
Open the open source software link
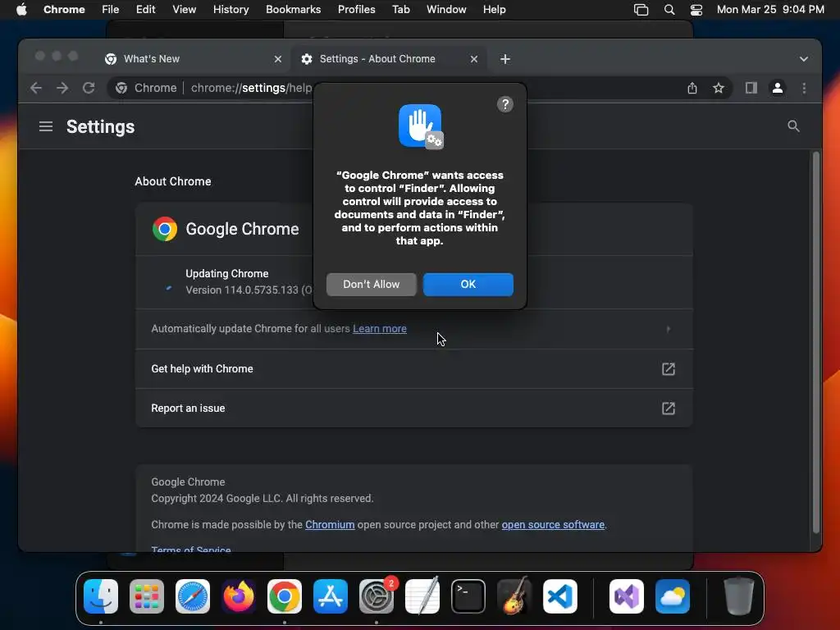(x=552, y=524)
